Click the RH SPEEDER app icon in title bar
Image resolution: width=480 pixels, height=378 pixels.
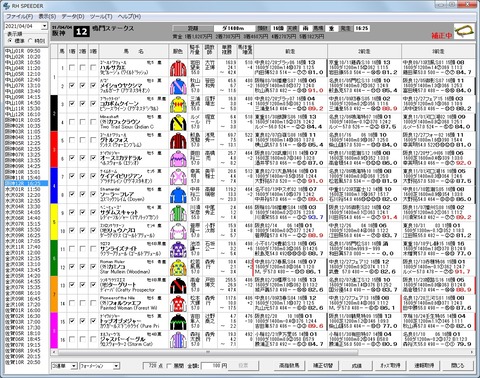pos(6,5)
